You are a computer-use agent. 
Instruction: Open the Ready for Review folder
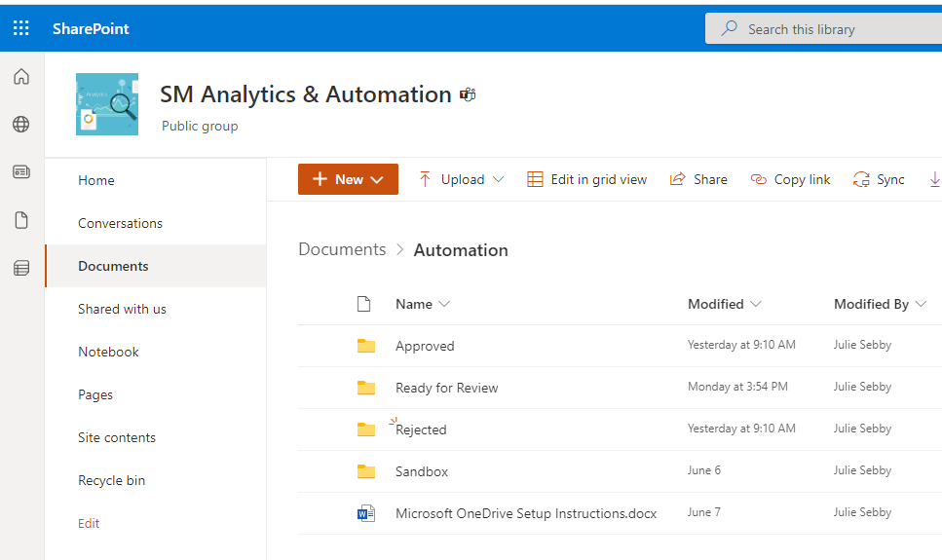tap(446, 389)
